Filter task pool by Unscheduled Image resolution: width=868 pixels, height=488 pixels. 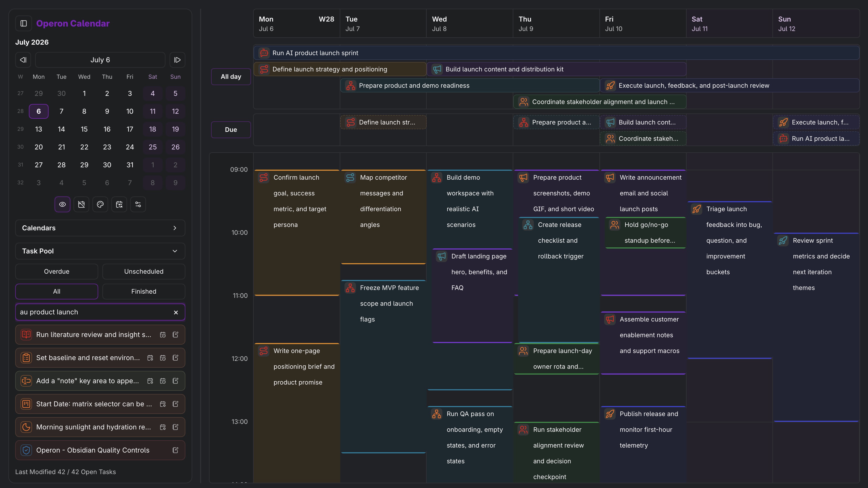(144, 272)
